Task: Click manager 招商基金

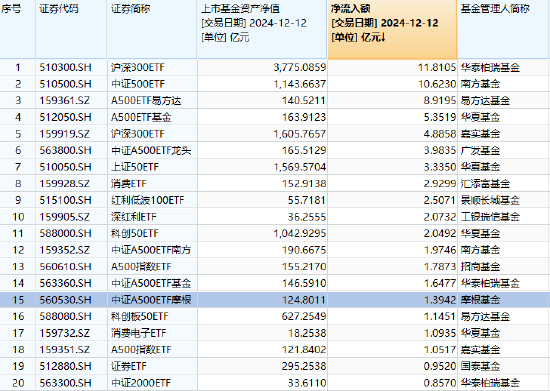Action: pos(480,267)
